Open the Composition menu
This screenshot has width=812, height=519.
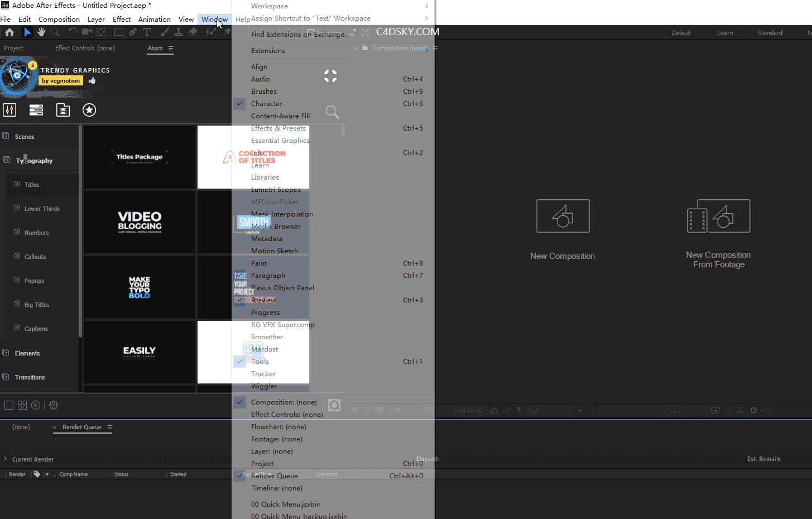(59, 19)
